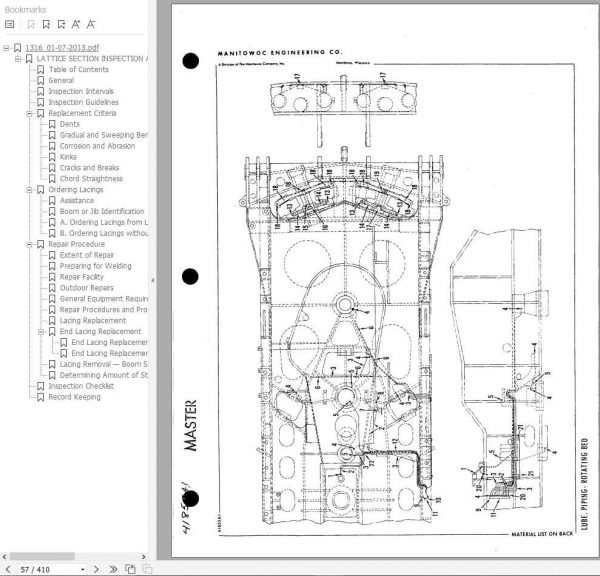The height and width of the screenshot is (576, 600).
Task: Open the Preparing for Welding bookmark
Action: (96, 266)
